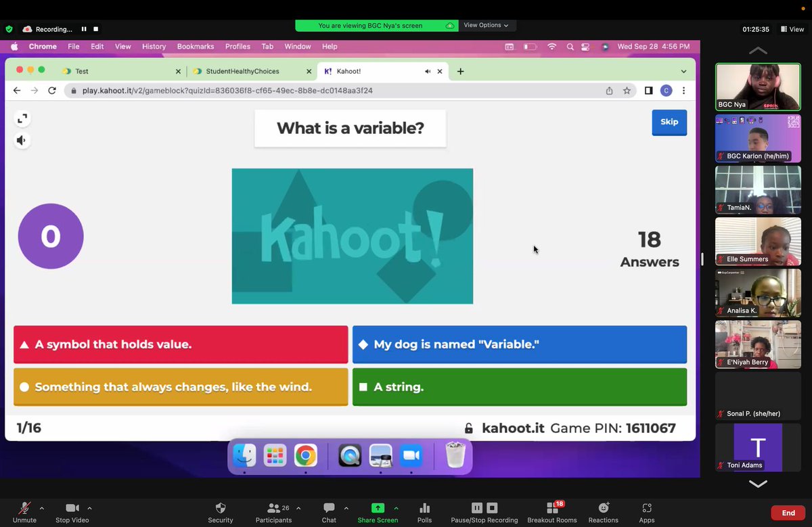This screenshot has height=527, width=812.
Task: Close the StudentHealthyChoices tab
Action: click(309, 71)
